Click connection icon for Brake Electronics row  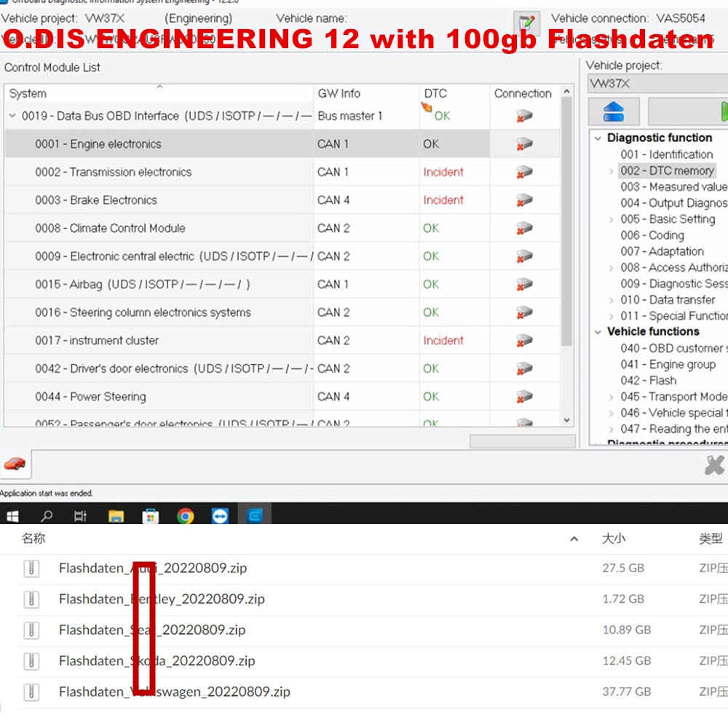(524, 200)
